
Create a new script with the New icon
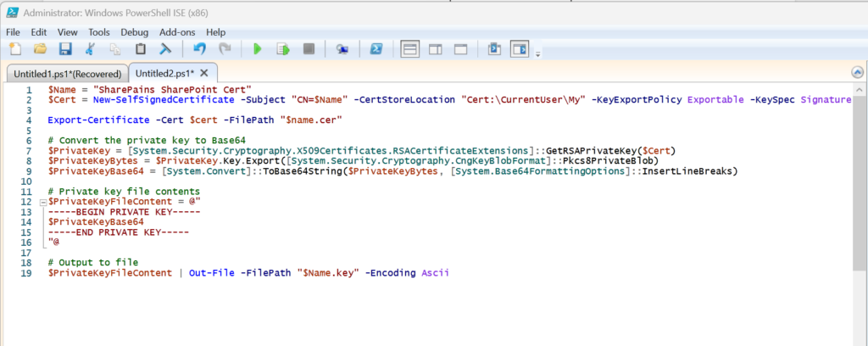[15, 49]
